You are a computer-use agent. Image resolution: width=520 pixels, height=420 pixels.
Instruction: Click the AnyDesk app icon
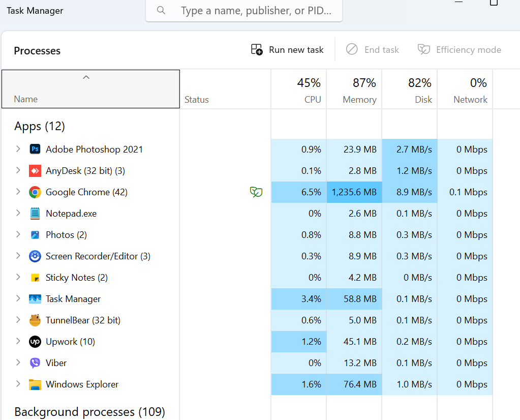click(35, 171)
